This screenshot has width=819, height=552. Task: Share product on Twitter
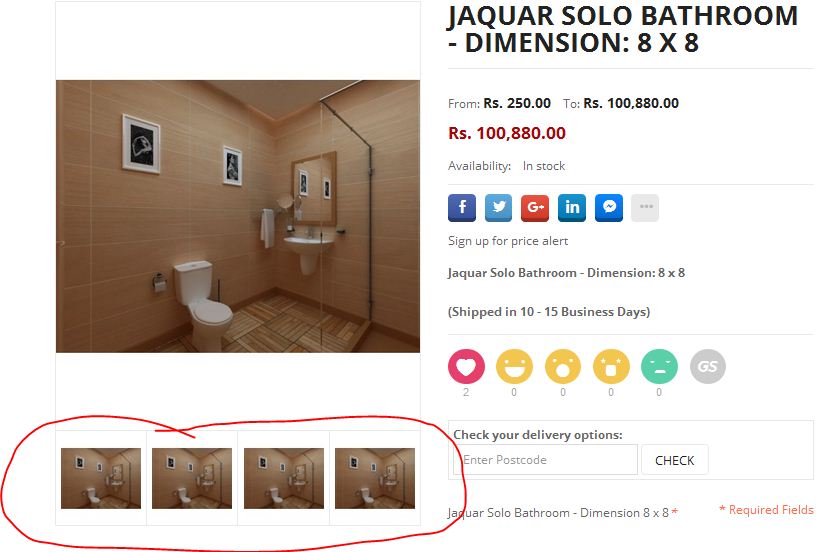498,208
